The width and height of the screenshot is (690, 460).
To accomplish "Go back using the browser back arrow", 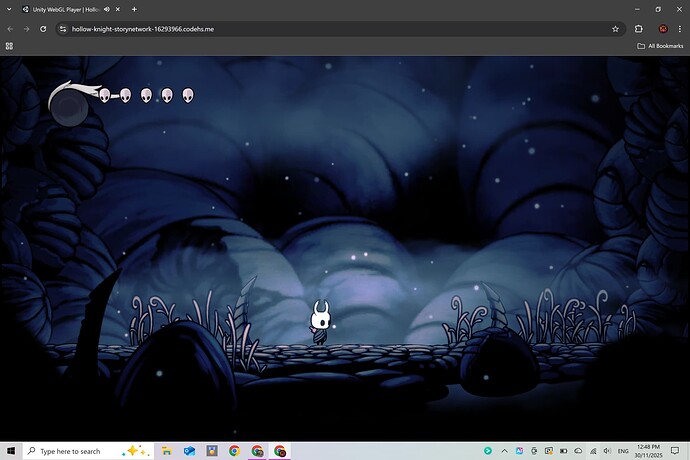I will [10, 29].
